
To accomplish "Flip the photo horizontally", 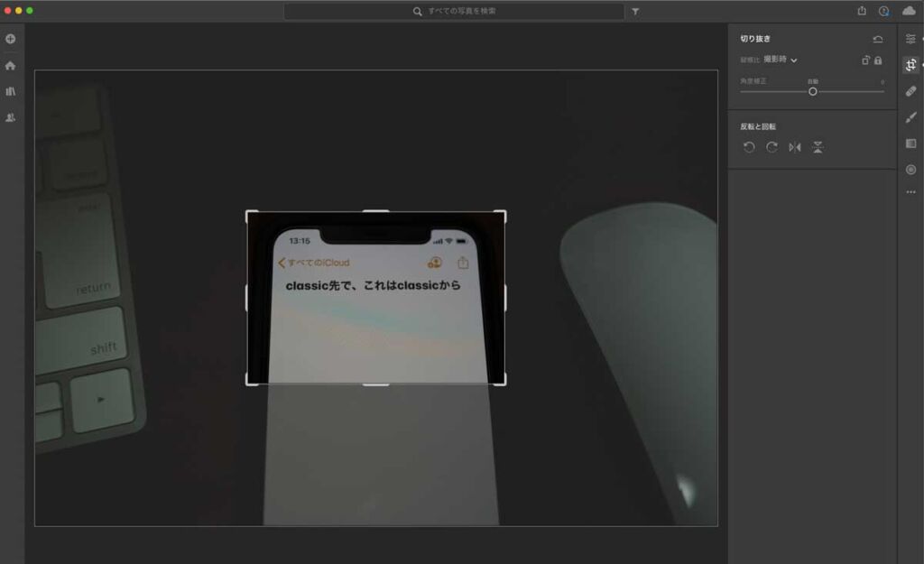I will point(795,147).
